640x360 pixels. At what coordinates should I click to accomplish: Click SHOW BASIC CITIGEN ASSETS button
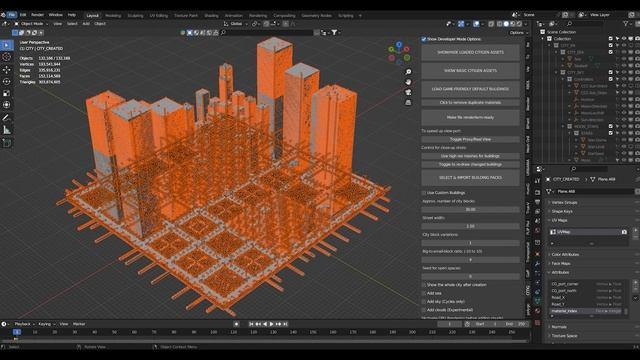pyautogui.click(x=470, y=71)
